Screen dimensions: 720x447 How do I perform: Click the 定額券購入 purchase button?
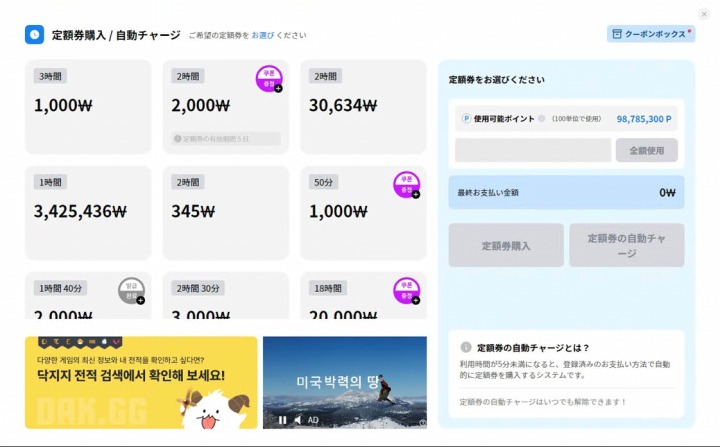(506, 245)
